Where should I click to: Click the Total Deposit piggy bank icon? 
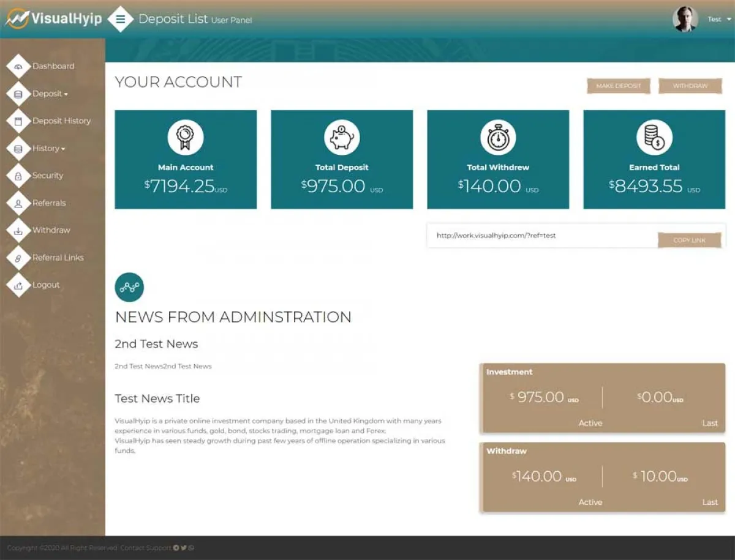coord(342,137)
